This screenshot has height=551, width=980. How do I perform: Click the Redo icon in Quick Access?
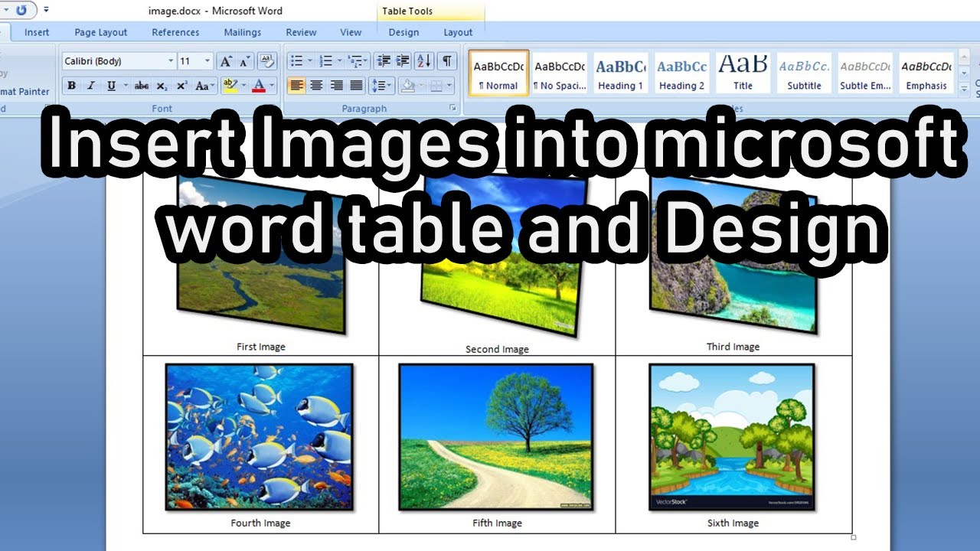(21, 10)
